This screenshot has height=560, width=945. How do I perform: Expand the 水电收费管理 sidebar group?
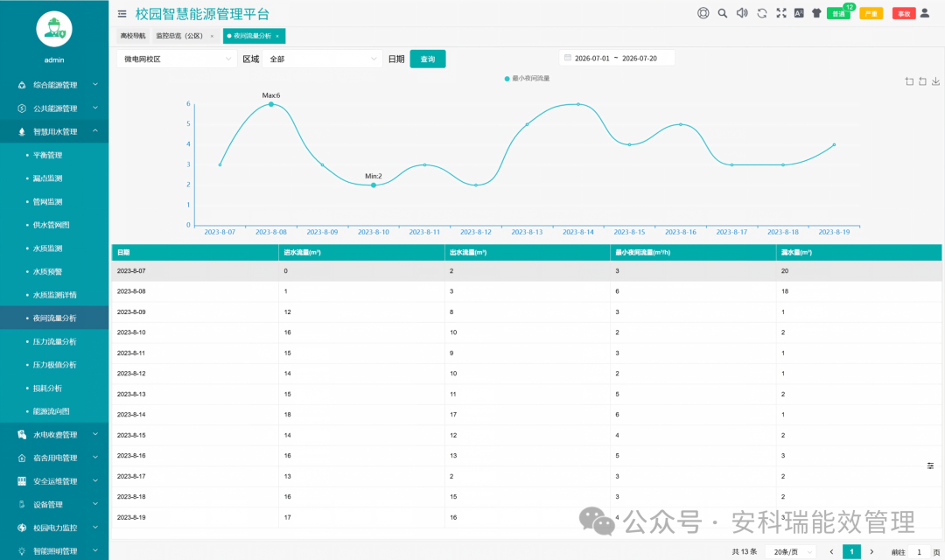tap(54, 435)
